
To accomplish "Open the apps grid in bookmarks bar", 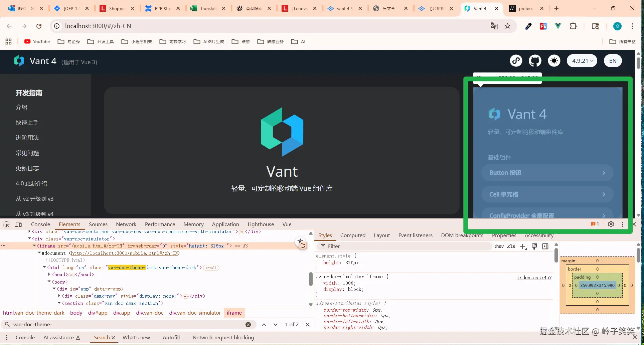I will (9, 41).
